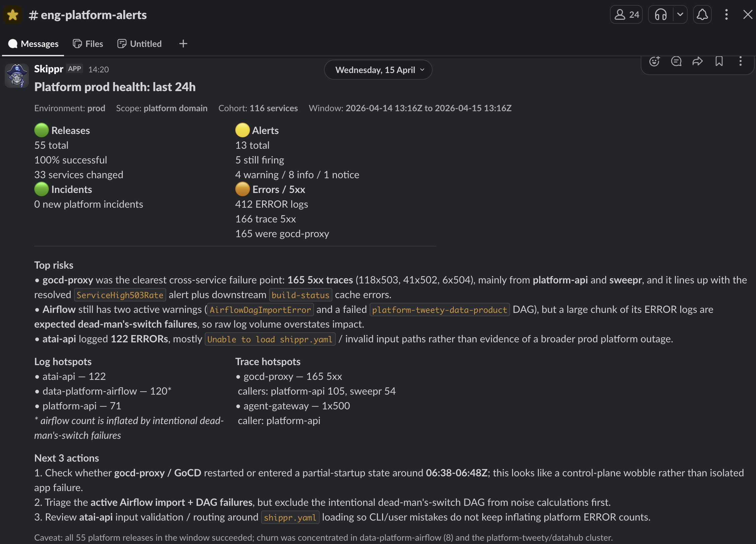Open Skippr app sender name
The width and height of the screenshot is (756, 544).
click(49, 69)
